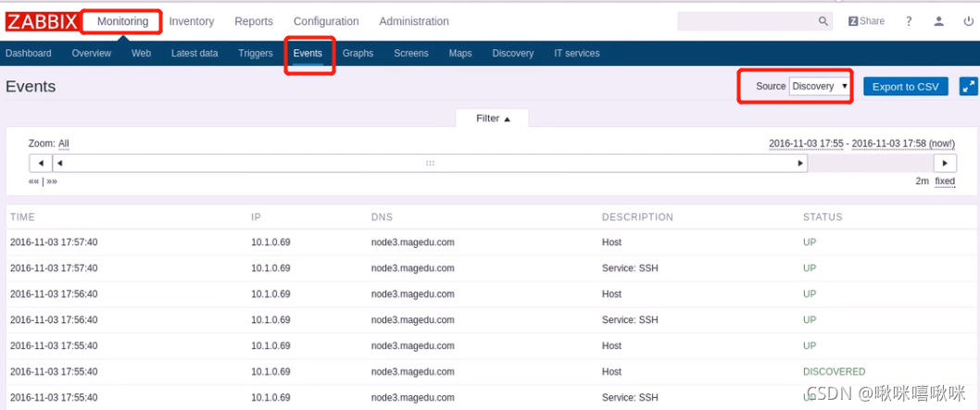
Task: Click the Events page heading
Action: click(31, 86)
